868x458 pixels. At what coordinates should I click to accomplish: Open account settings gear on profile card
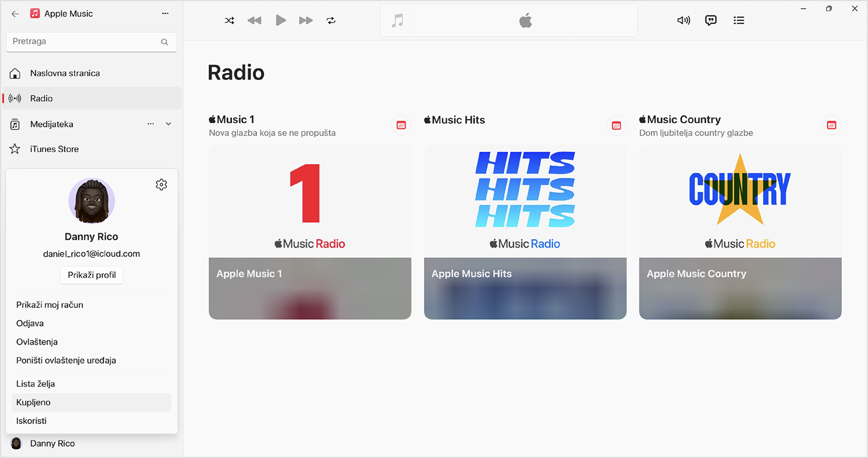161,185
